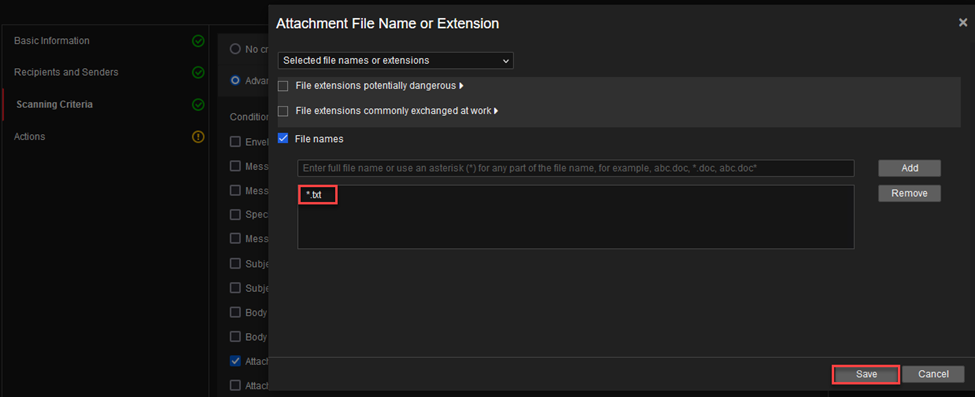
Task: Click the green checkmark beside Recipients and Senders
Action: [198, 73]
